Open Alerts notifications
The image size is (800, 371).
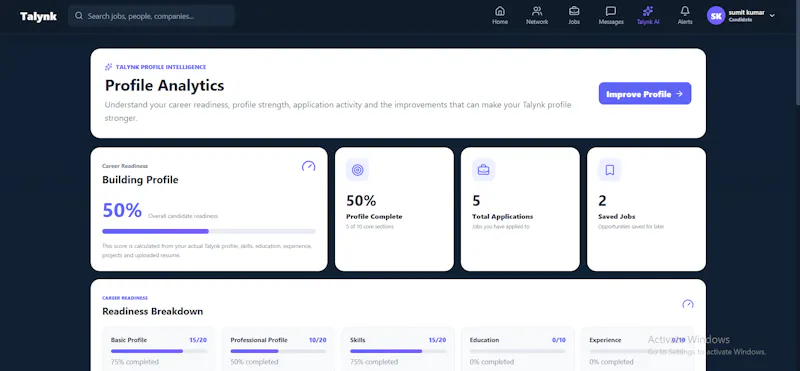[685, 15]
